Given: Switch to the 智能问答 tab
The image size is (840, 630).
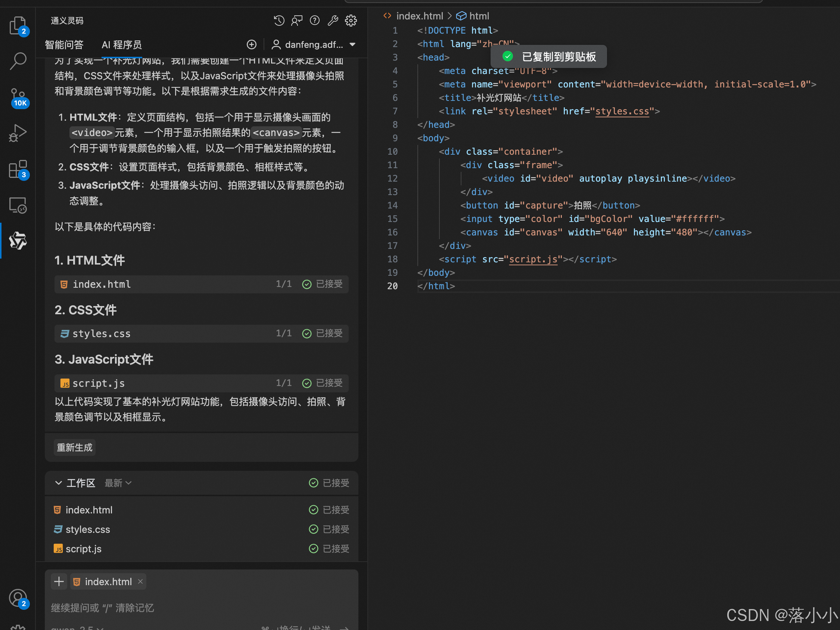Looking at the screenshot, I should point(64,45).
